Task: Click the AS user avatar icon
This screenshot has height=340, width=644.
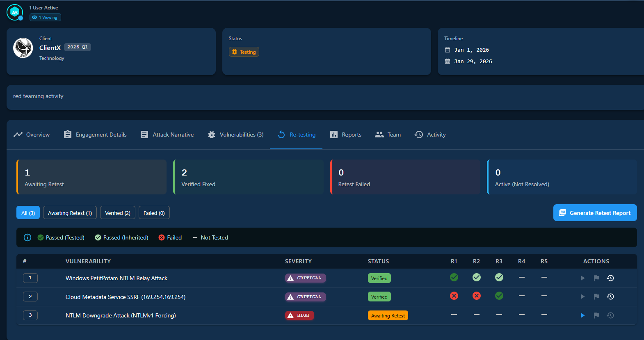Action: click(x=15, y=12)
